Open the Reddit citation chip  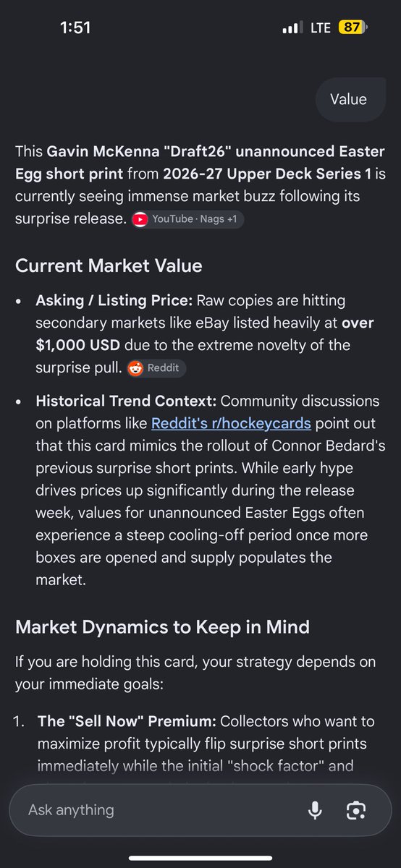pyautogui.click(x=156, y=367)
